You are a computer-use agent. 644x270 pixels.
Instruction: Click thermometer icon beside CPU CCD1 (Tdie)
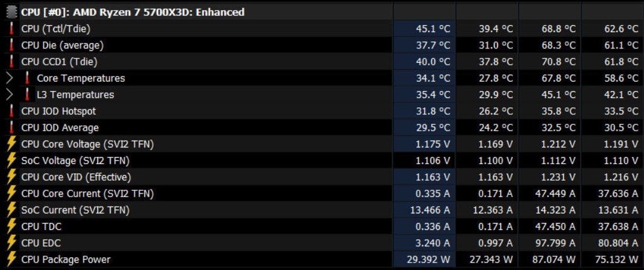click(x=12, y=62)
